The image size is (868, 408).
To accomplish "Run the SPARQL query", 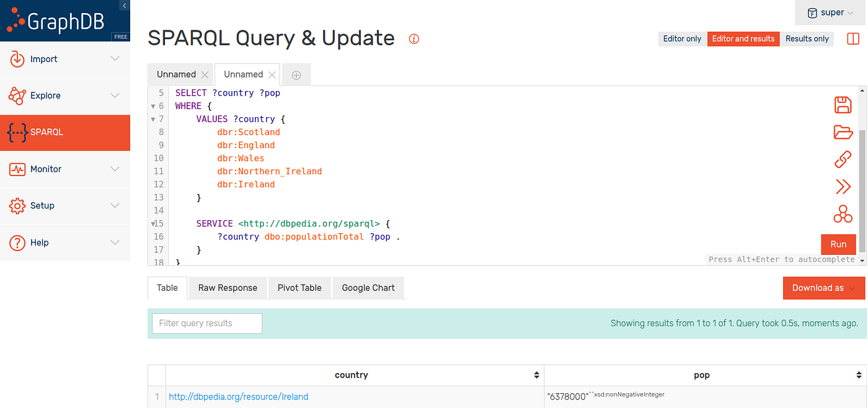I will [x=838, y=244].
